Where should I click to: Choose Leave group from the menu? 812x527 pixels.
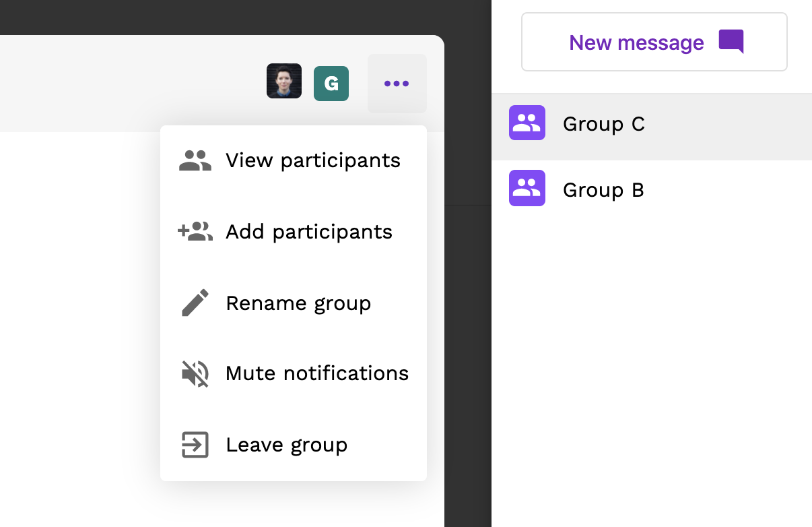coord(294,445)
